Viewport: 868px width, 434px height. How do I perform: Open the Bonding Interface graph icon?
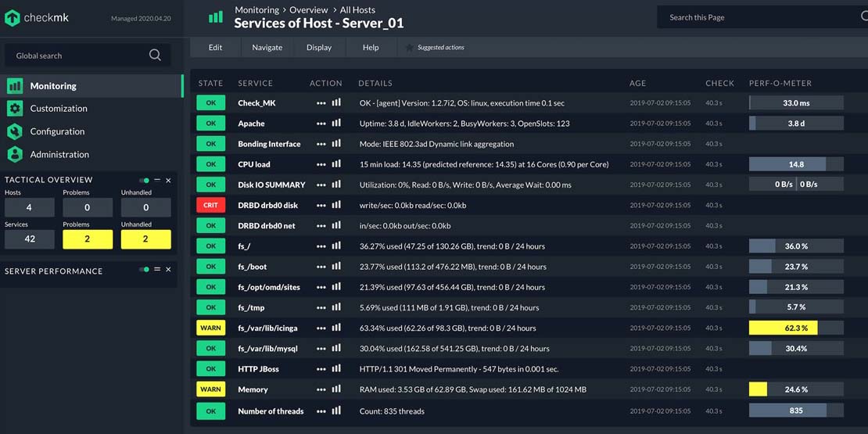(x=336, y=143)
